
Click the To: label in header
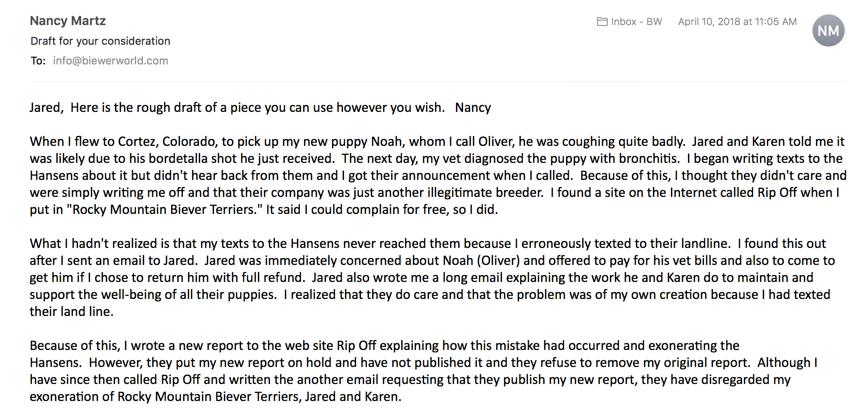pyautogui.click(x=38, y=60)
